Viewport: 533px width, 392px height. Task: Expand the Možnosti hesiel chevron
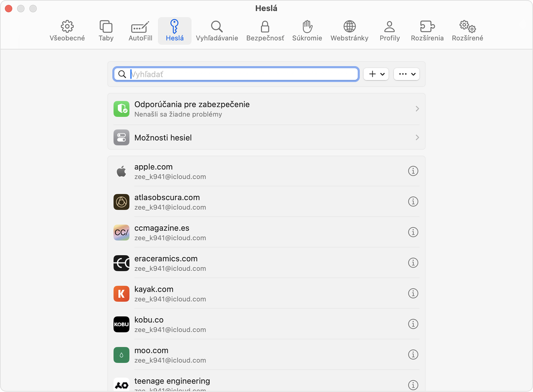pos(417,137)
